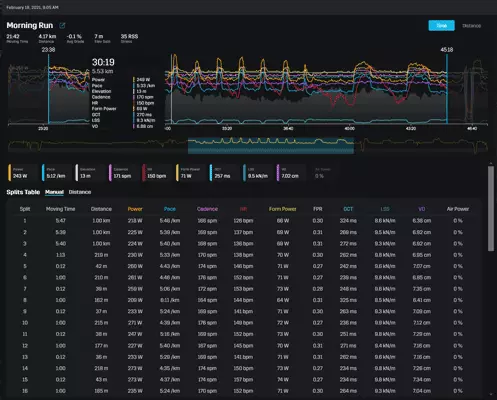
Task: Select split 10 power 271 W
Action: [x=135, y=323]
